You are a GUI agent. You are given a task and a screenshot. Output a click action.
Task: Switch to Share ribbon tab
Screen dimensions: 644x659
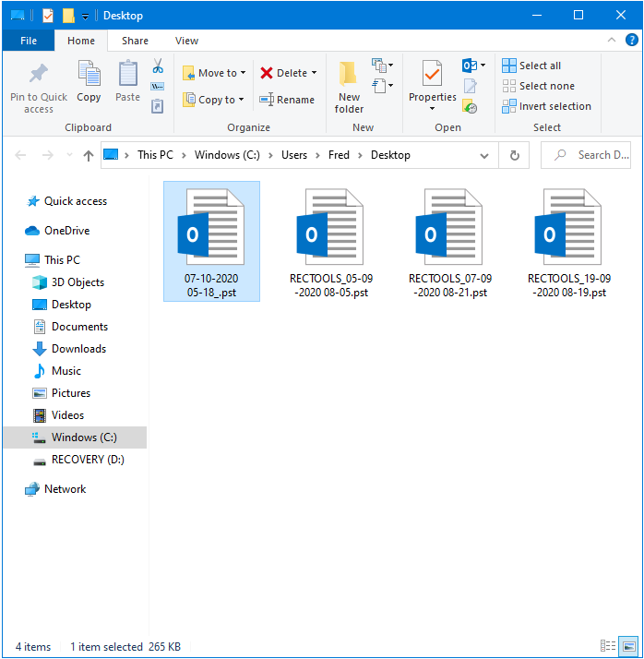tap(135, 41)
